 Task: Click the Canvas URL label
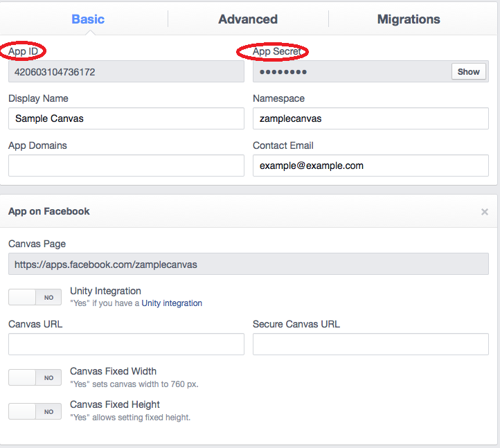tap(35, 324)
